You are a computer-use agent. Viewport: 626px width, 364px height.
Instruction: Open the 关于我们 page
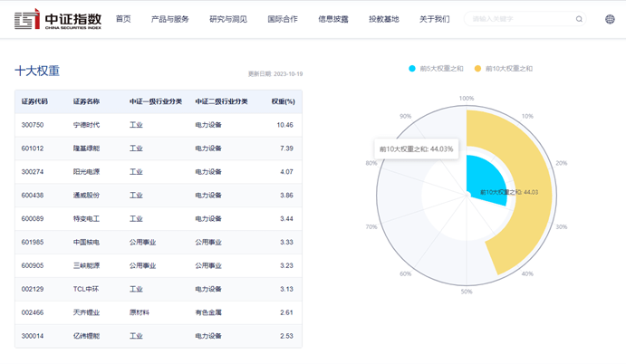click(435, 19)
